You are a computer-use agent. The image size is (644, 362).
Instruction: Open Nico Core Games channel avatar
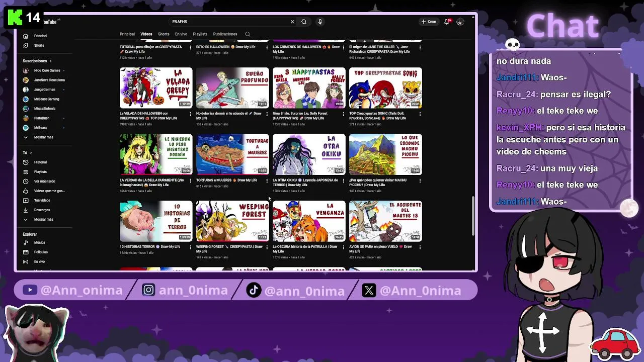pyautogui.click(x=26, y=70)
